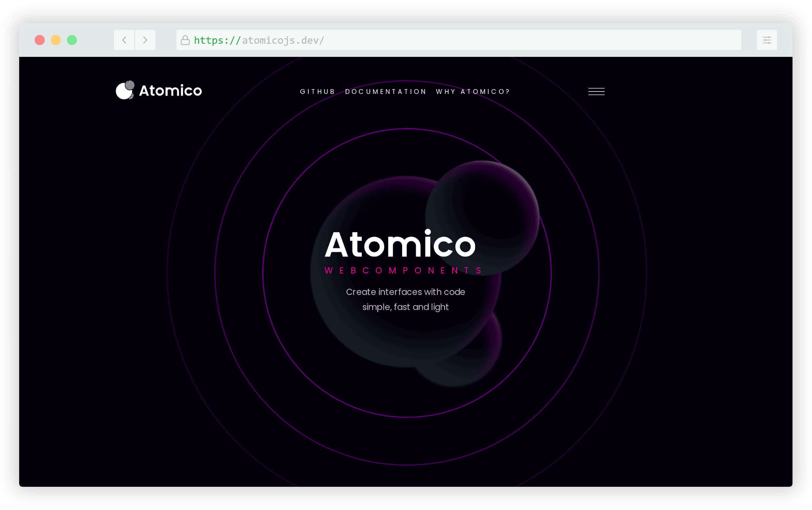Click the green zoom traffic-light button
812x510 pixels.
[x=72, y=40]
